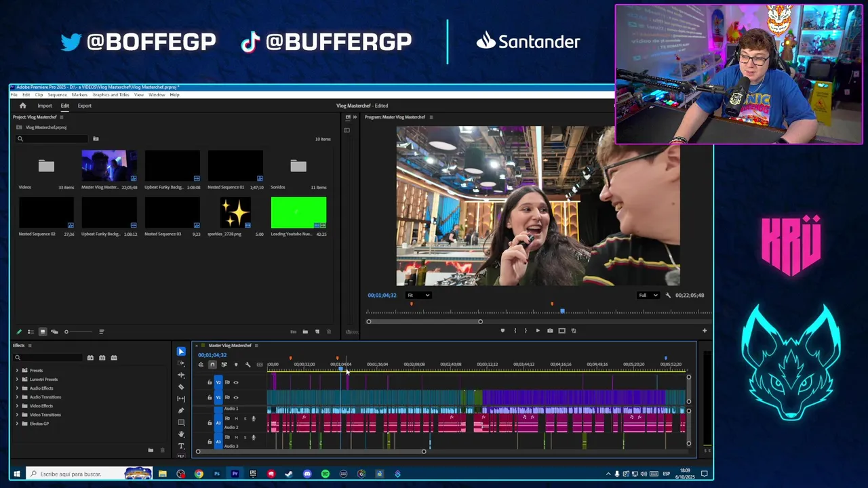Expand Audio Transitions folder

click(x=17, y=397)
